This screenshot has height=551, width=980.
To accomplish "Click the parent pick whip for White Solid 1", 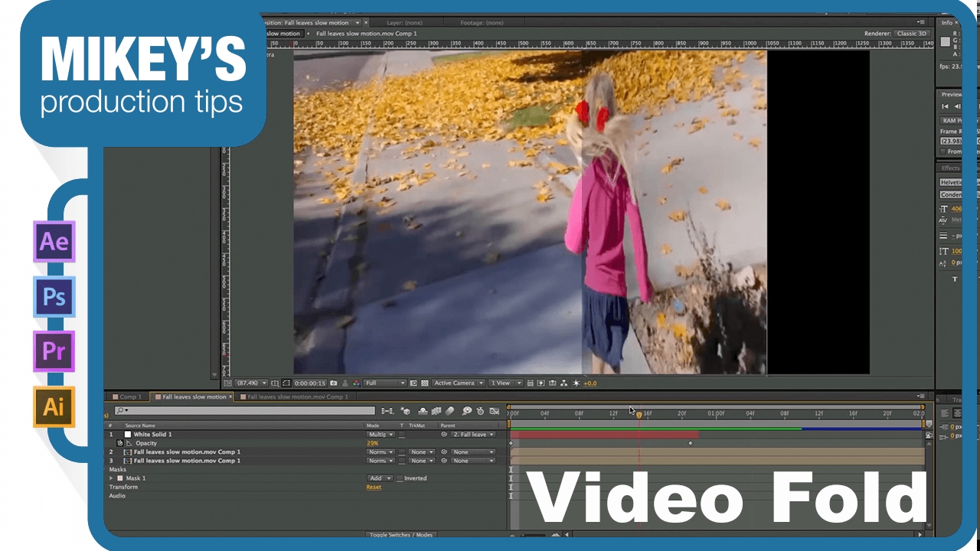I will point(444,435).
